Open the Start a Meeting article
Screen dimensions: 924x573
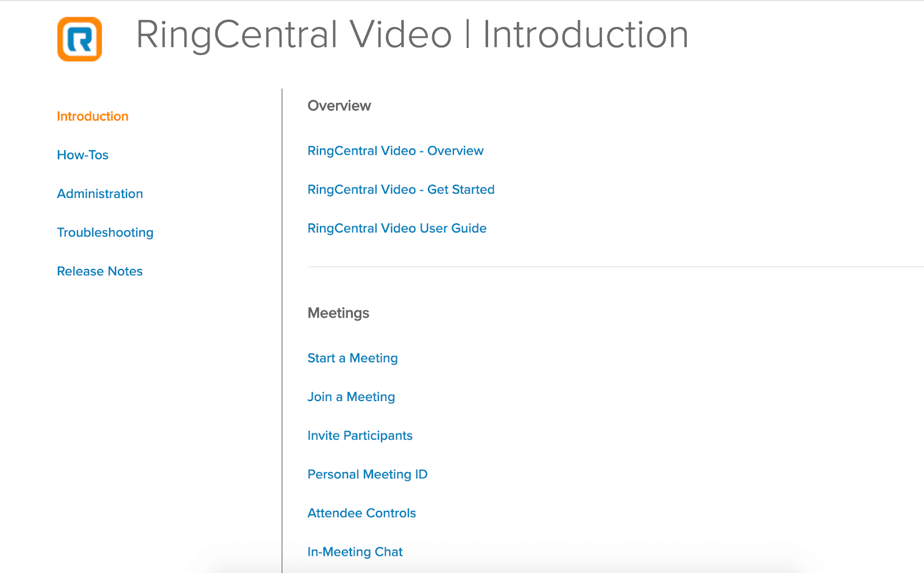click(352, 358)
